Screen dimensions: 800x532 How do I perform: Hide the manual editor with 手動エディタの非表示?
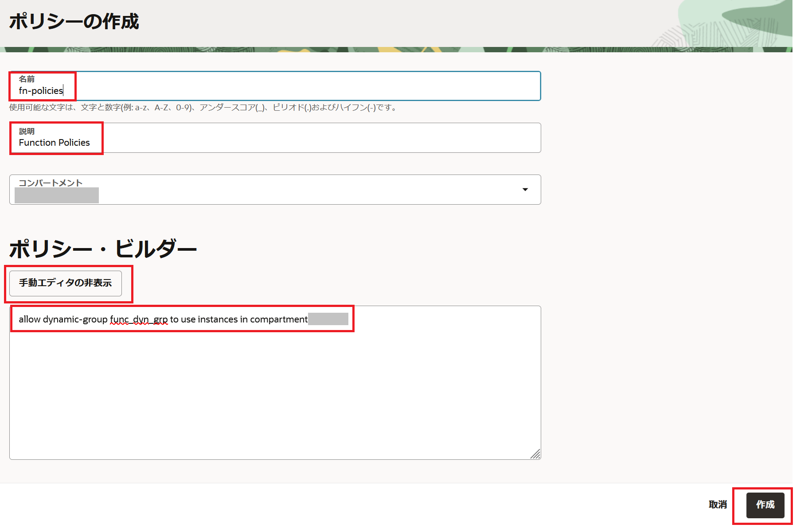[x=66, y=283]
